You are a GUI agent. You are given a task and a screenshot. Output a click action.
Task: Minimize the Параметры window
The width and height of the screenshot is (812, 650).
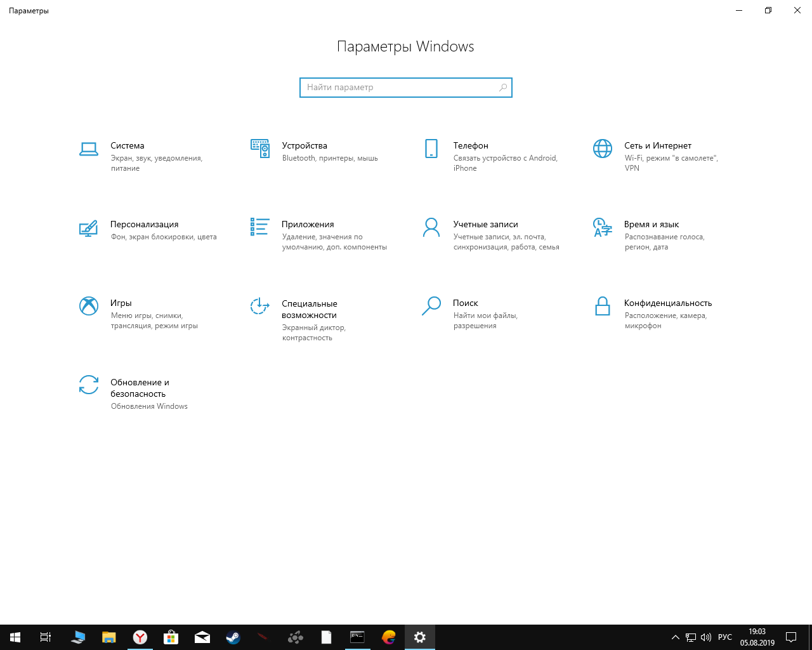tap(739, 10)
